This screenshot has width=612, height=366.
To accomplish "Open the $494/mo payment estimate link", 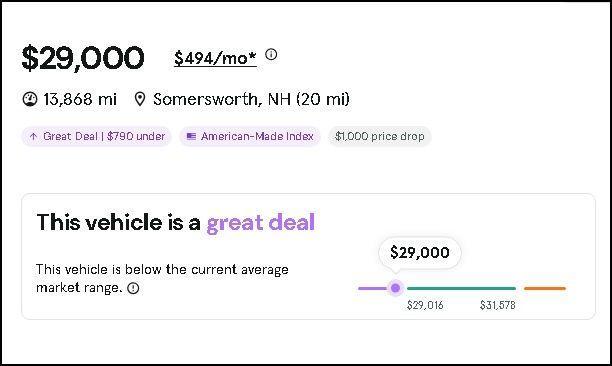I will pos(215,58).
